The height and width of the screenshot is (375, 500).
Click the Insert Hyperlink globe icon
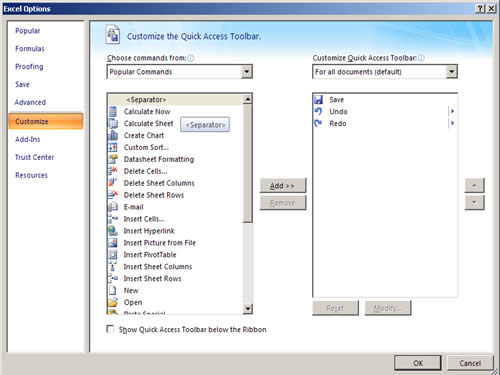113,231
